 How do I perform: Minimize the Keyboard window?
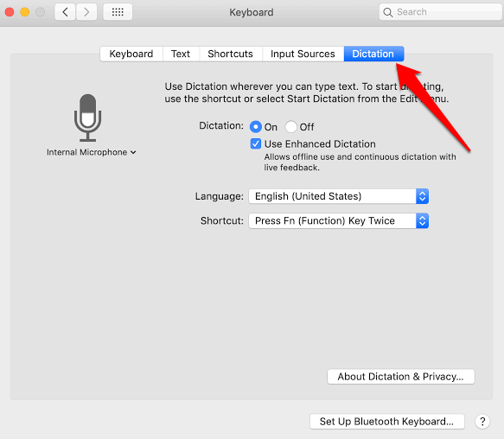click(x=25, y=12)
